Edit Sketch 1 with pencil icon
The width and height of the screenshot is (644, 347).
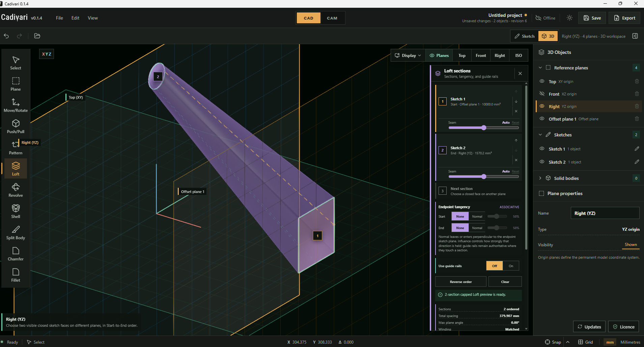pyautogui.click(x=637, y=149)
